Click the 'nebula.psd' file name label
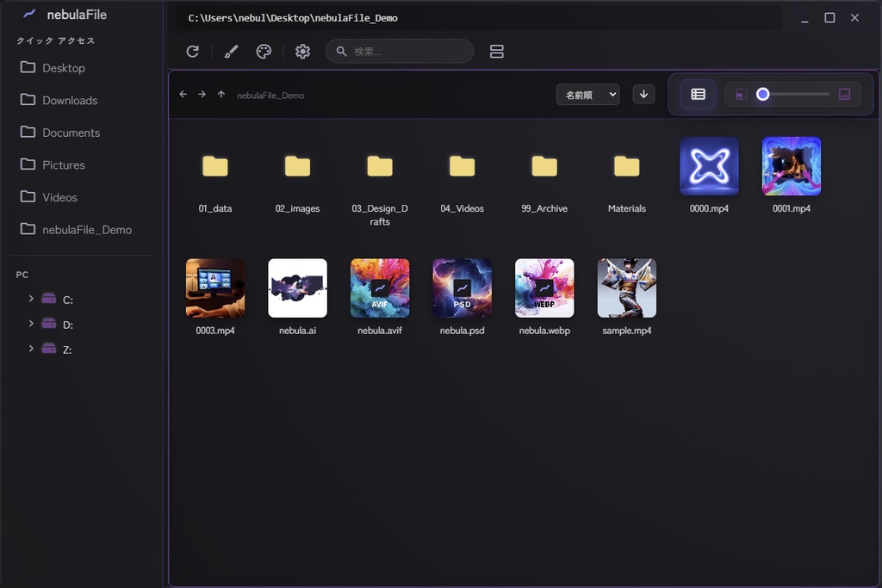 point(462,331)
